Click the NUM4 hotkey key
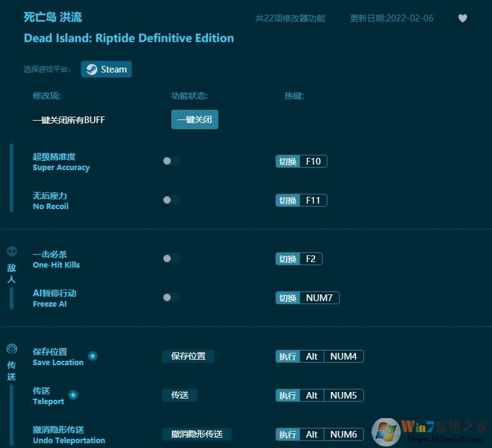Image resolution: width=492 pixels, height=448 pixels. click(344, 357)
